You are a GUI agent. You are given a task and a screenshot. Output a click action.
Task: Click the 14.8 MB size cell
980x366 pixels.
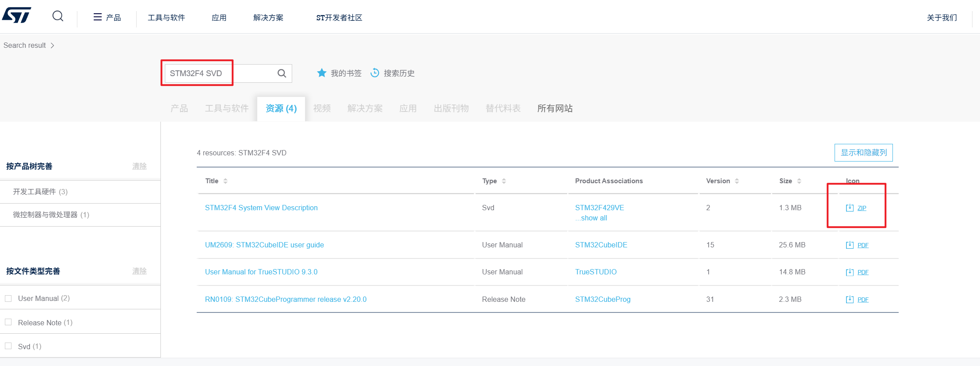click(x=792, y=272)
